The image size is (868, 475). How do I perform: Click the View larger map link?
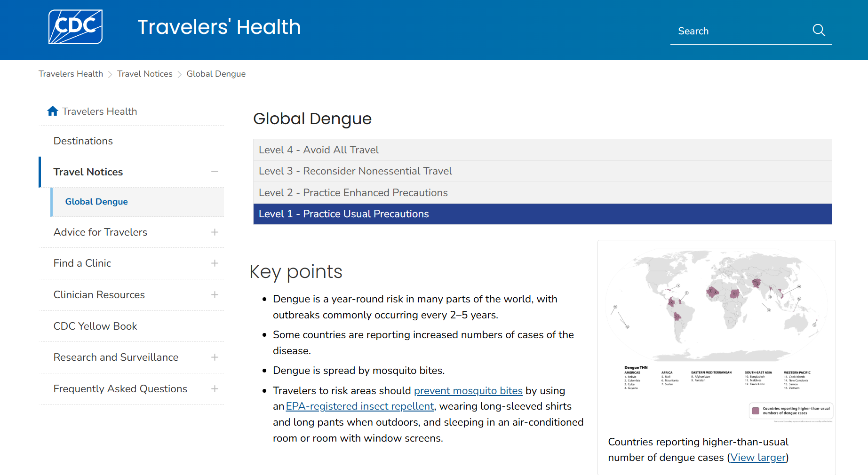758,458
